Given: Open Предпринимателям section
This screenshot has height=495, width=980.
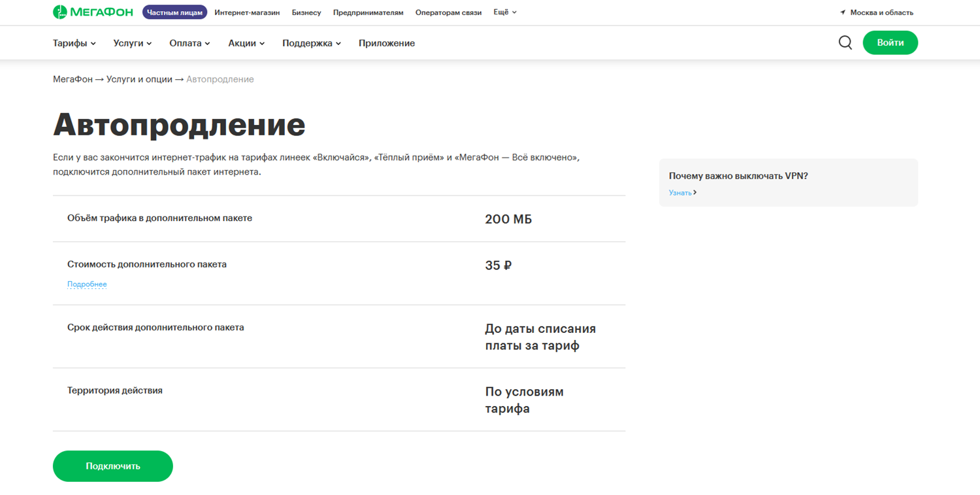Looking at the screenshot, I should [368, 12].
